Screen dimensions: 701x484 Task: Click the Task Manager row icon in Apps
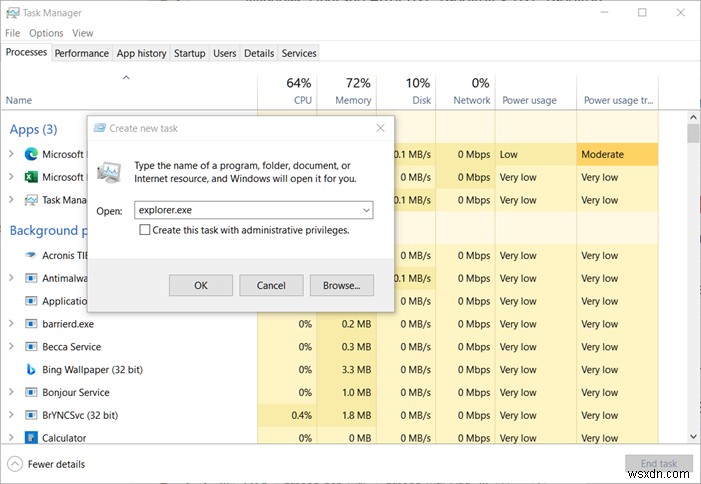click(x=31, y=200)
